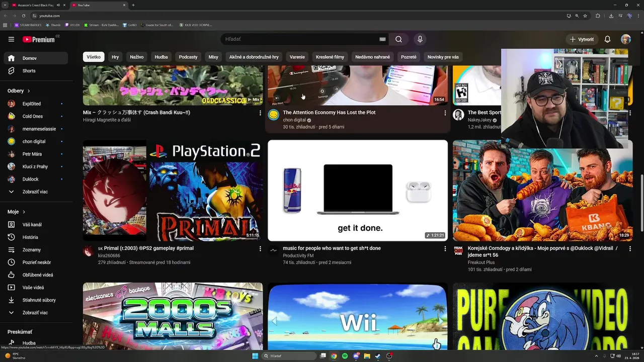Open Obľúbené videá in sidebar

(x=35, y=275)
